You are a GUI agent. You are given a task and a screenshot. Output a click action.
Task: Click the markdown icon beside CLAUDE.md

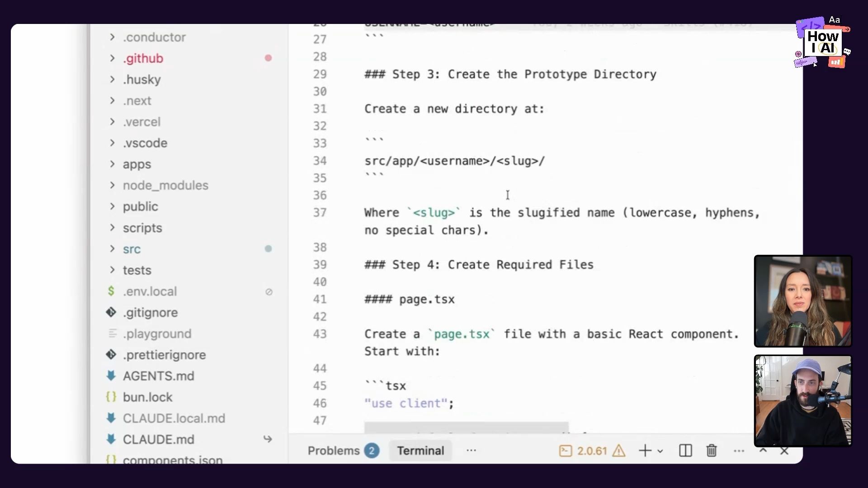coord(111,439)
